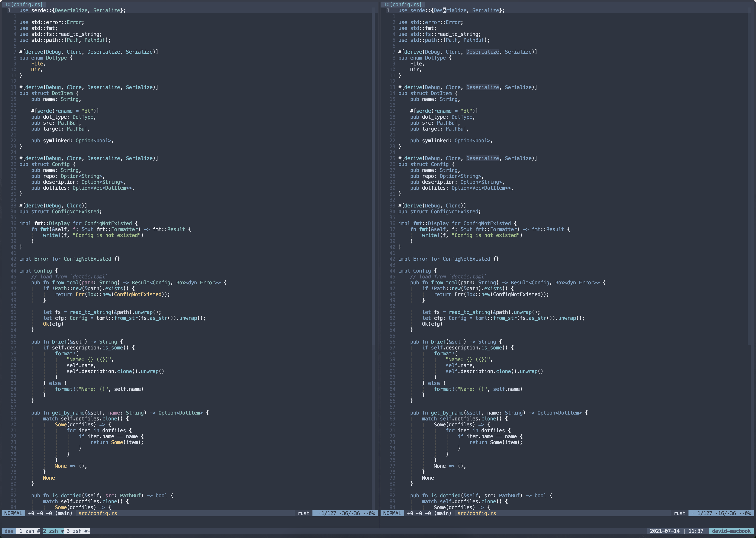756x538 pixels.
Task: Click line number 68 in the right pane gutter
Action: [392, 413]
